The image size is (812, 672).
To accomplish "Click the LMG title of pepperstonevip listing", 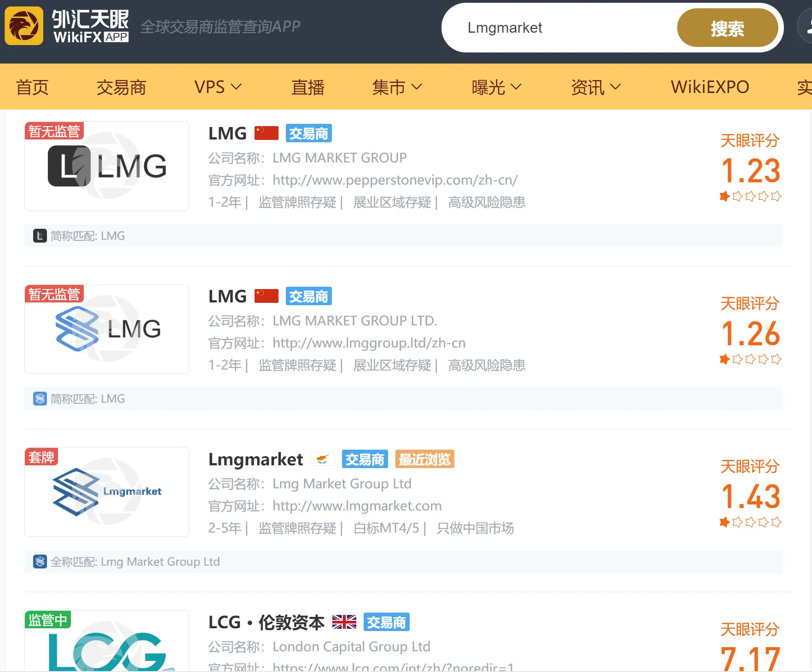I will 227,133.
